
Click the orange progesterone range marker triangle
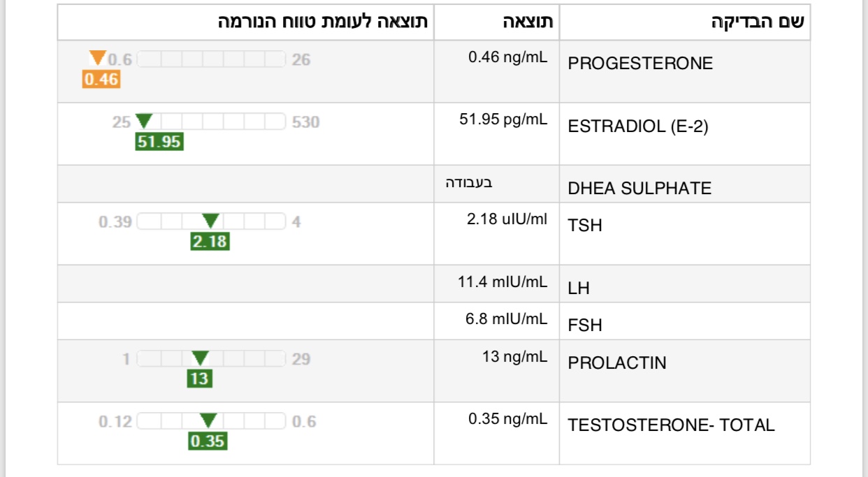(97, 58)
